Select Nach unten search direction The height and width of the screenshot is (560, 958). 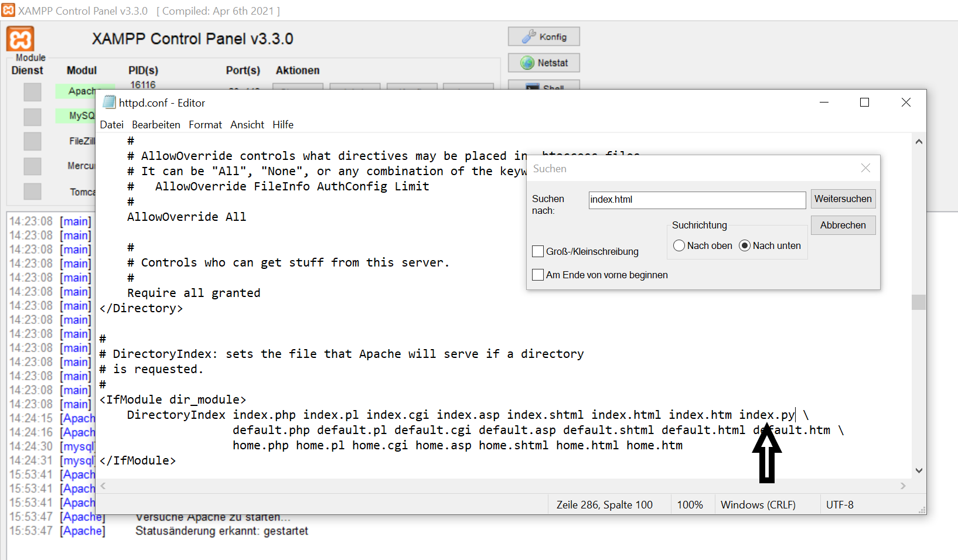[x=745, y=245]
